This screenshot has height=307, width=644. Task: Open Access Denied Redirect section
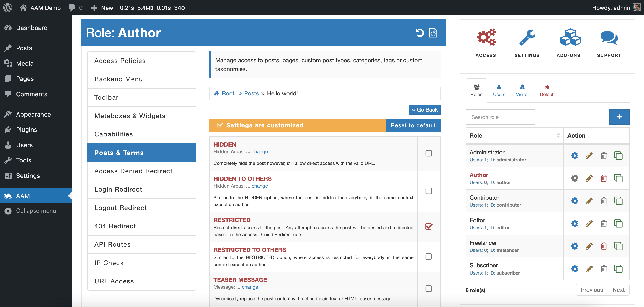[141, 171]
